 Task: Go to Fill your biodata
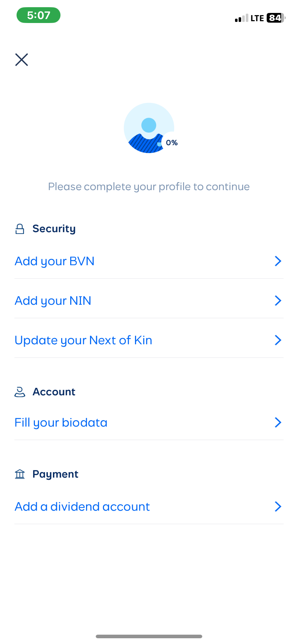[61, 423]
